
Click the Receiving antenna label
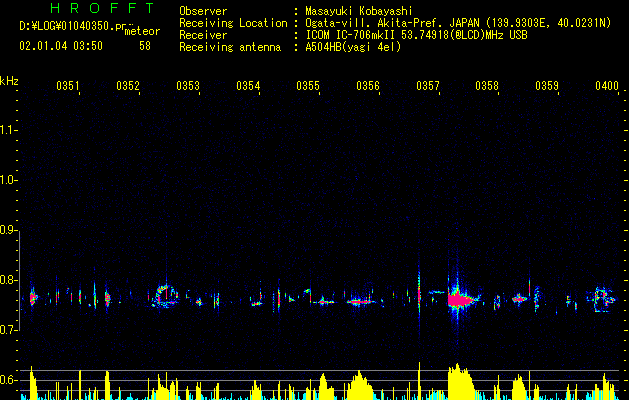[230, 47]
